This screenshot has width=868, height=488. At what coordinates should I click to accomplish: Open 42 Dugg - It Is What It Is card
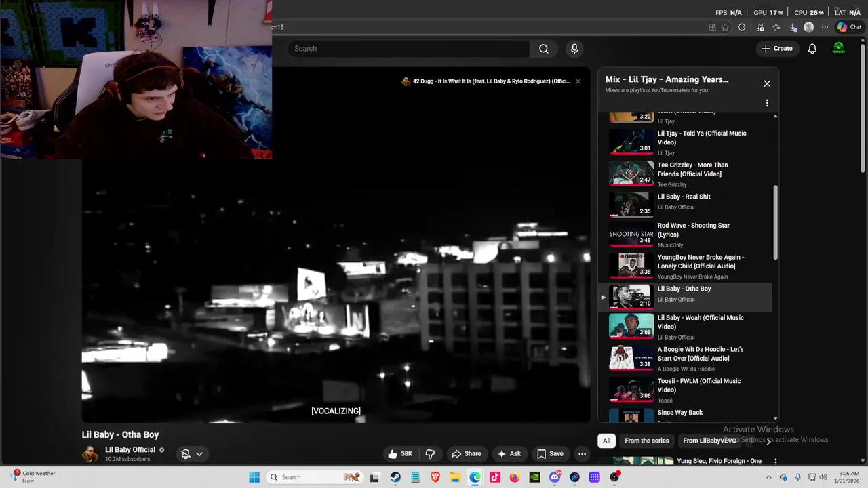click(486, 81)
